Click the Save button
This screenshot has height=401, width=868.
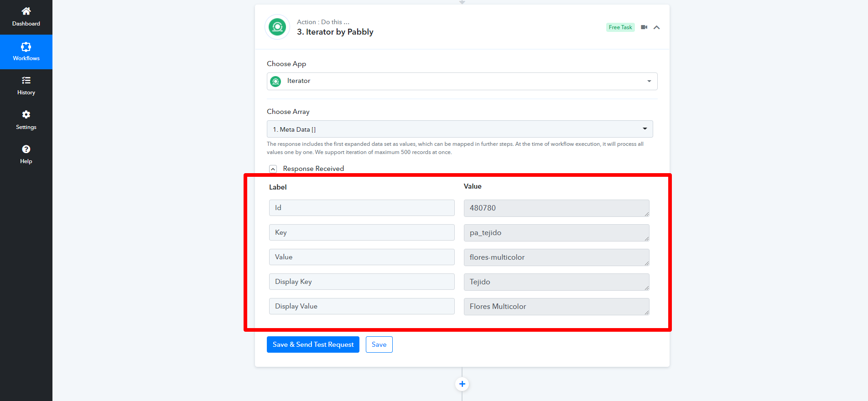point(379,344)
